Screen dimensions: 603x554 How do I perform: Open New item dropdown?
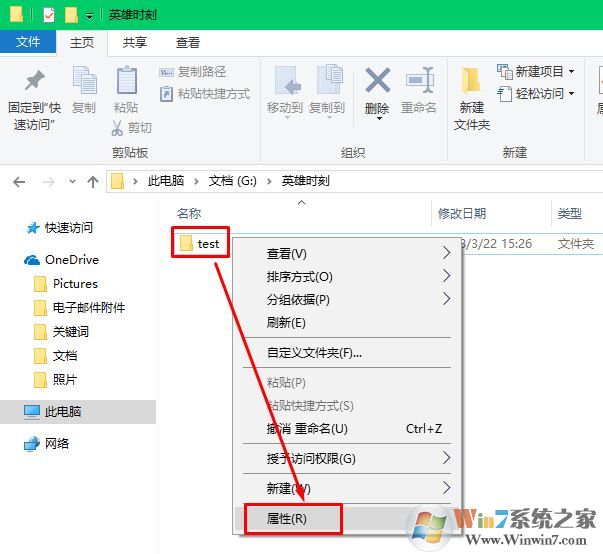point(535,72)
